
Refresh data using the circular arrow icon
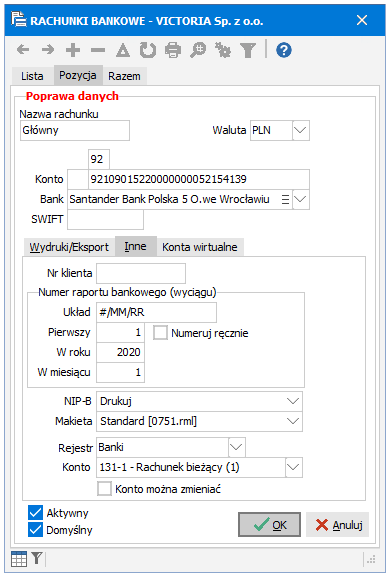point(148,50)
